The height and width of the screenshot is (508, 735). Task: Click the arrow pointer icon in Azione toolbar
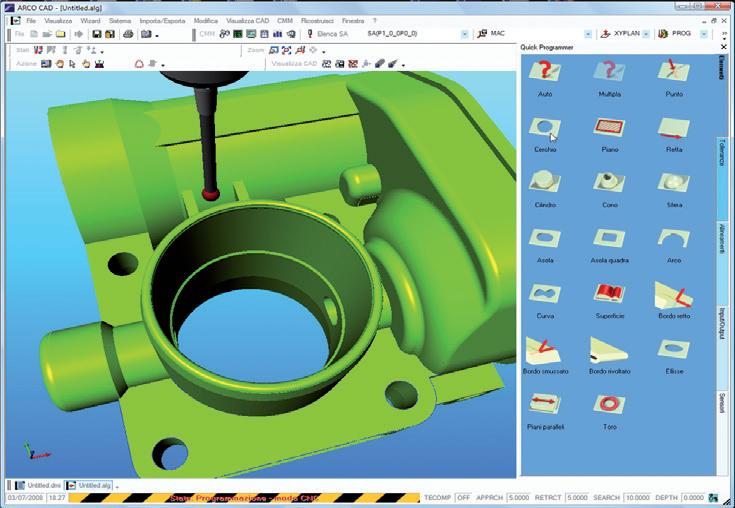point(72,64)
